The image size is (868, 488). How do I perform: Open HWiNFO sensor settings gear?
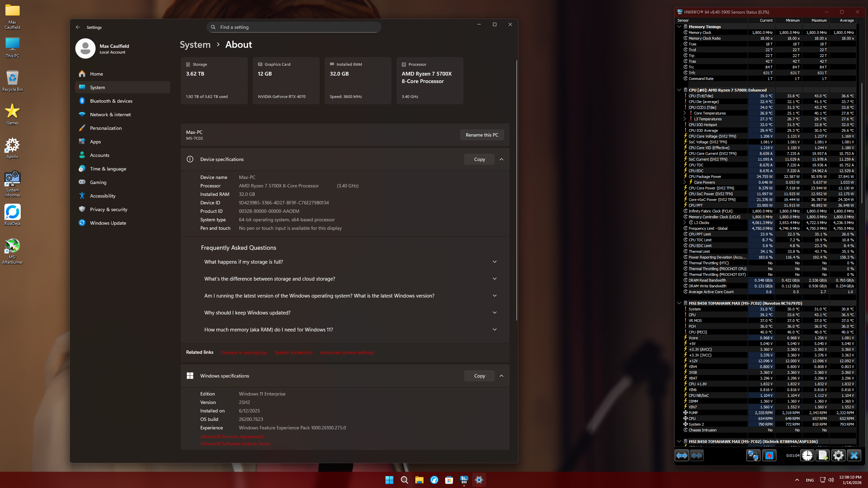[x=838, y=455]
